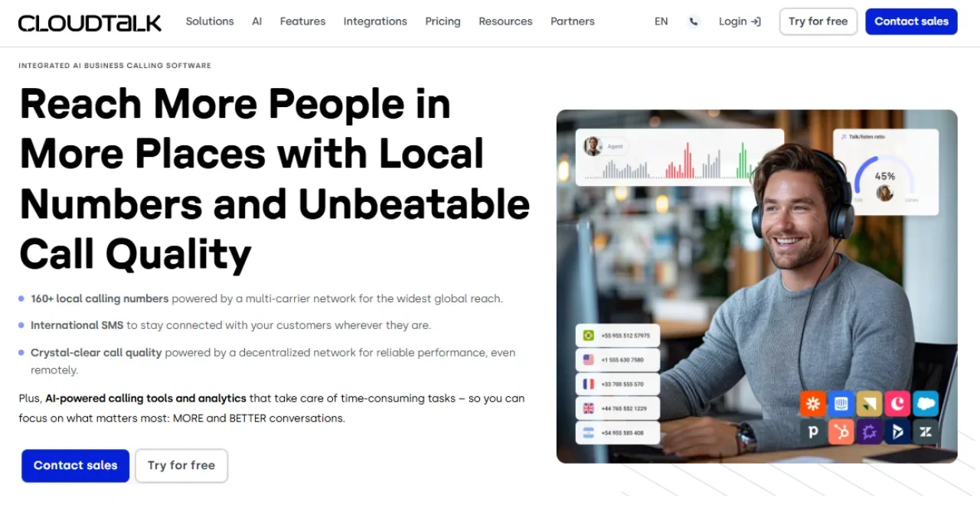The image size is (980, 505).
Task: Click the Login link
Action: coord(740,21)
